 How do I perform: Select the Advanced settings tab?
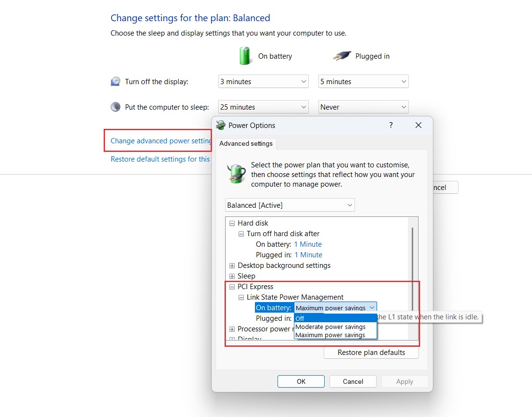coord(246,143)
